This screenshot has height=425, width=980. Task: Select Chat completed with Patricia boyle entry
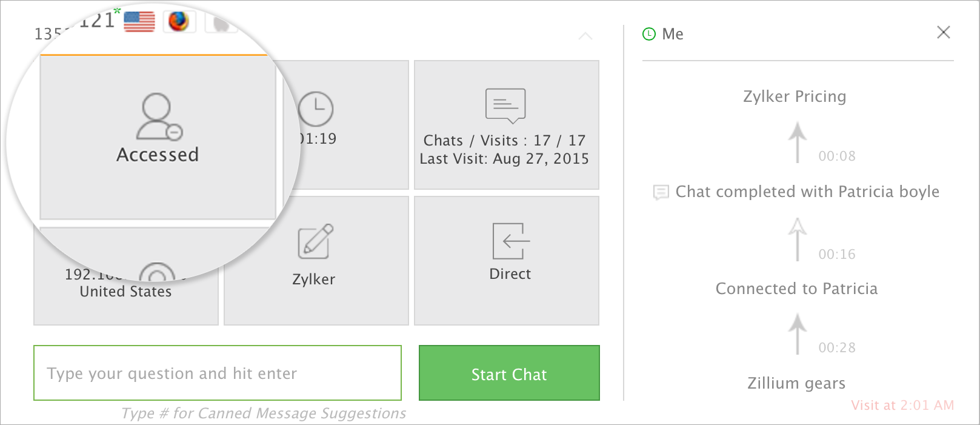[807, 192]
